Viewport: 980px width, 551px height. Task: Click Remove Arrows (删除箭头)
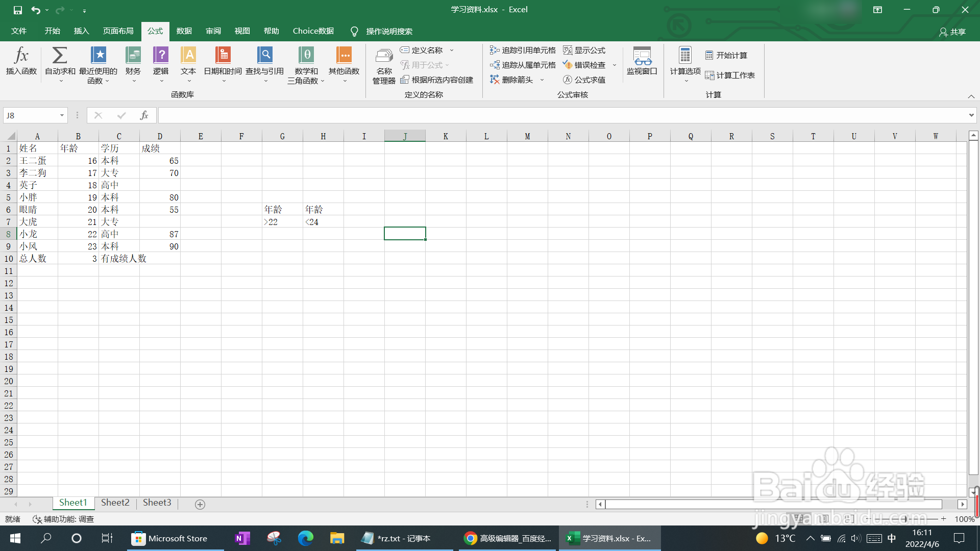pos(512,80)
